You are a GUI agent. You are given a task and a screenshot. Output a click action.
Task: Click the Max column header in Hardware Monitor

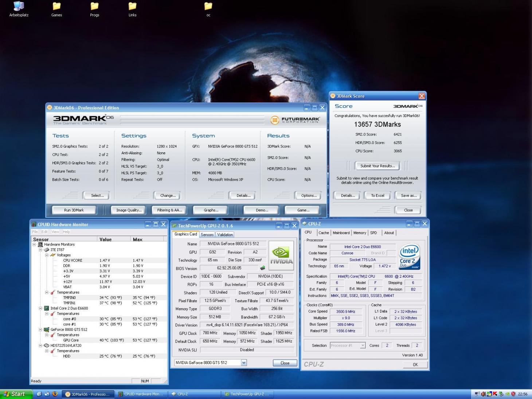coord(147,239)
